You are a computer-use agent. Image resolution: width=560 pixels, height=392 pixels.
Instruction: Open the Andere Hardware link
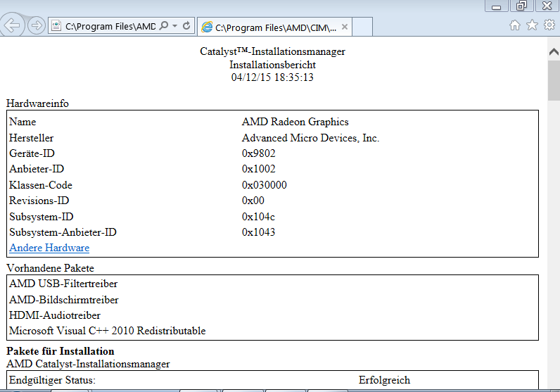[x=49, y=248]
